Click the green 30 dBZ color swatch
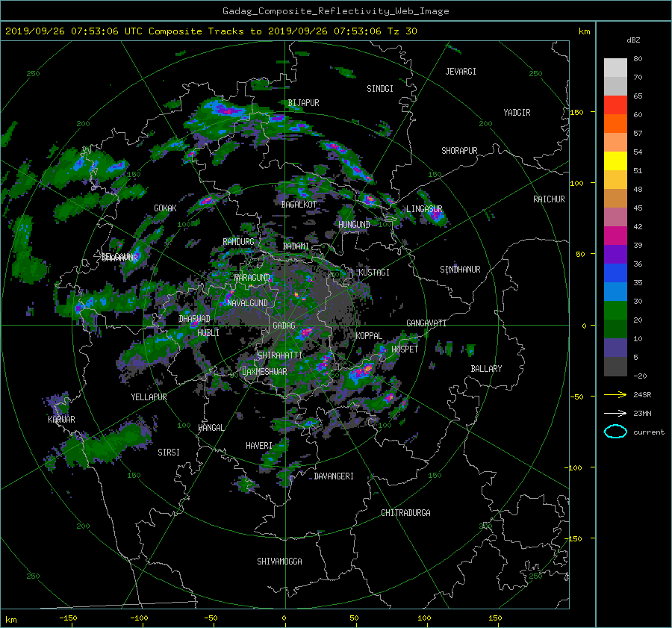Image resolution: width=672 pixels, height=628 pixels. click(615, 310)
